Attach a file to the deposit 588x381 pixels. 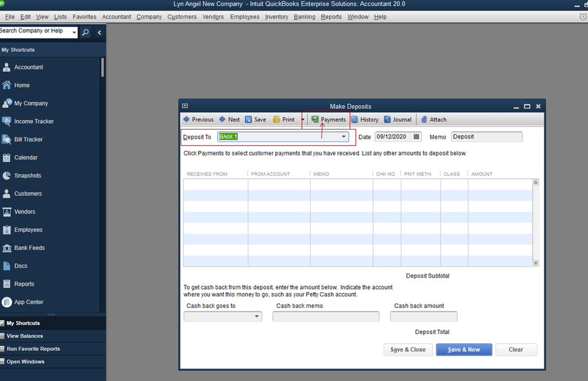(x=434, y=120)
